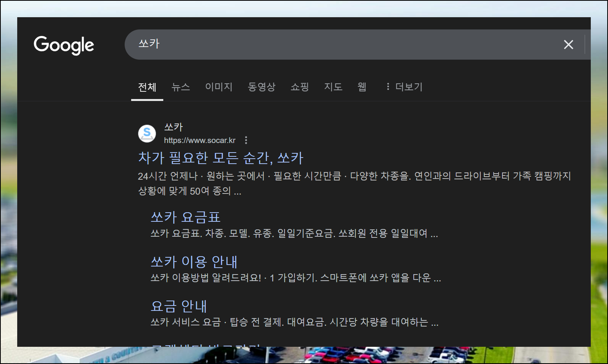
Task: Expand the 더보기 menu
Action: (404, 87)
